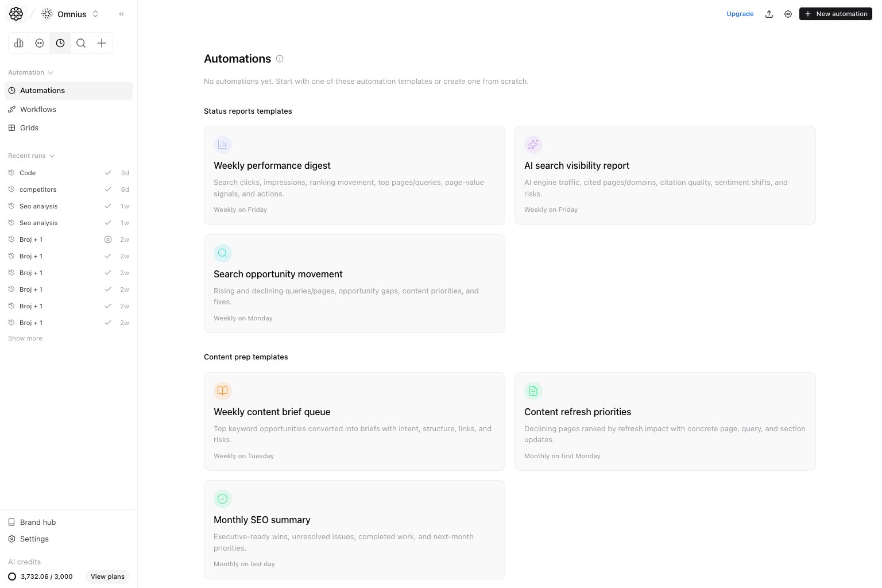This screenshot has width=882, height=588.
Task: Collapse the Recent runs section
Action: [32, 156]
